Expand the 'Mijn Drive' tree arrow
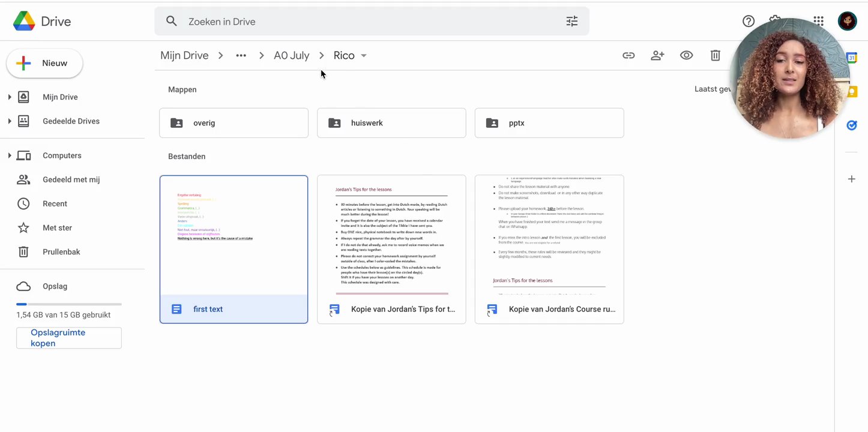 pos(10,97)
